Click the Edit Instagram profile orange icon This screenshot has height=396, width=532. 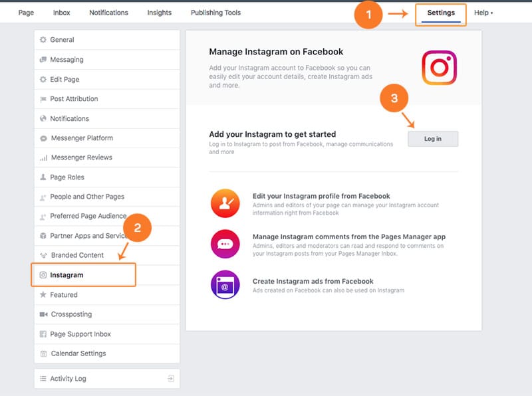coord(225,203)
